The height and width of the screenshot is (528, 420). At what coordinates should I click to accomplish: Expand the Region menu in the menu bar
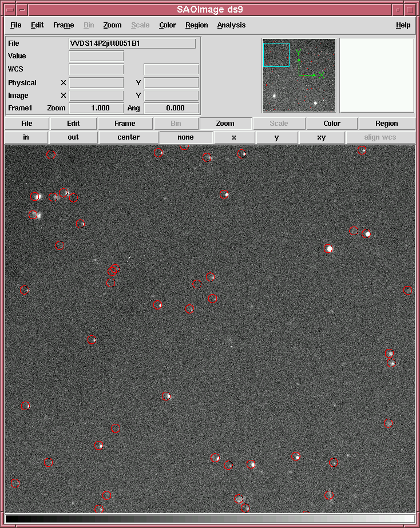(x=196, y=25)
